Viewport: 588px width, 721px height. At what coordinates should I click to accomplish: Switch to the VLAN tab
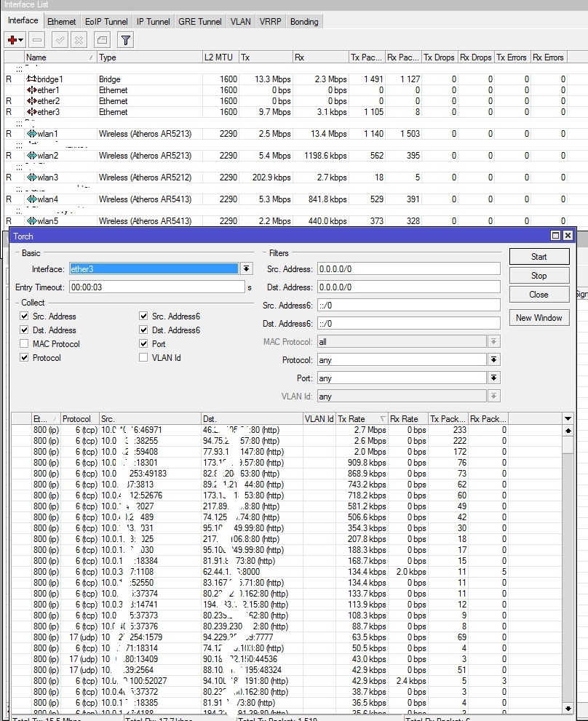tap(241, 22)
